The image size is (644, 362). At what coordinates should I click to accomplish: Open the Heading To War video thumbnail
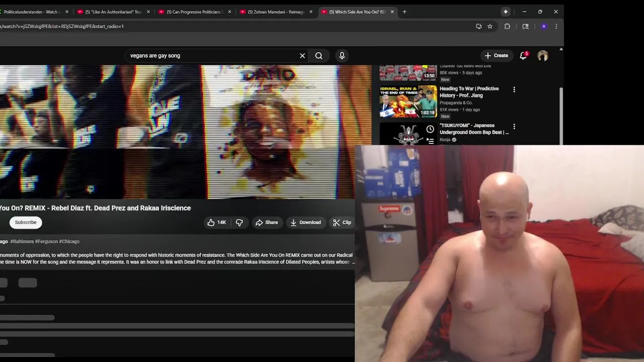tap(408, 102)
